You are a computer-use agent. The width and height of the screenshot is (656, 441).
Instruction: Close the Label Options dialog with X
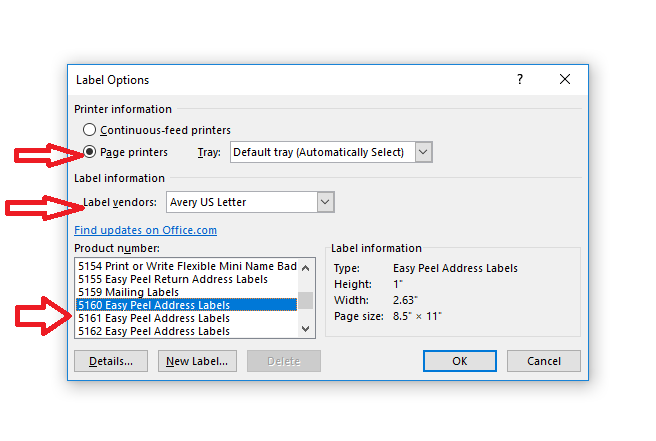pyautogui.click(x=565, y=80)
